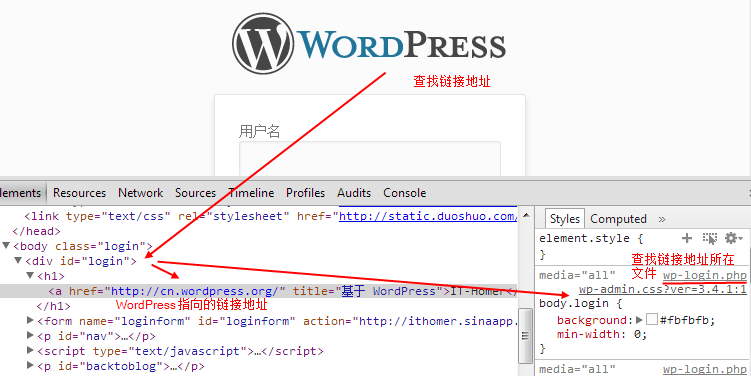Viewport: 751px width, 376px height.
Task: Click the cn.wordpress.org href link
Action: 195,291
